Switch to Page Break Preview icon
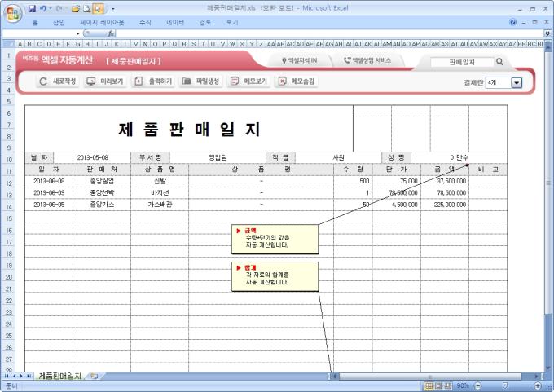The height and width of the screenshot is (392, 554). coord(447,385)
